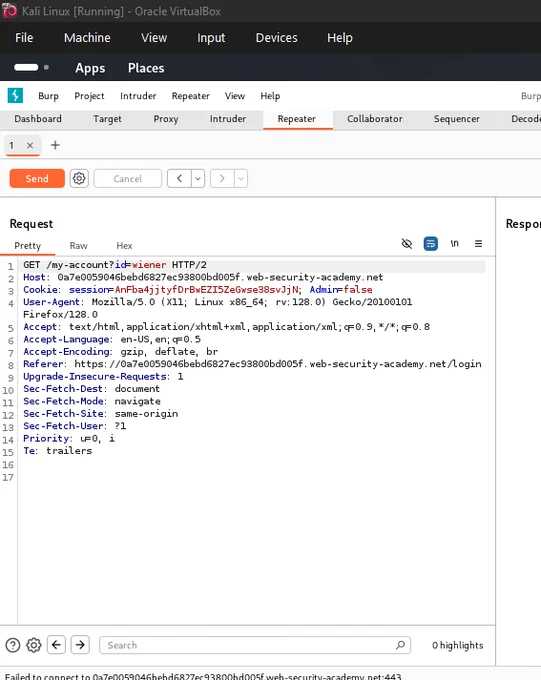Switch to the Dashboard tab
The image size is (541, 680).
coord(38,119)
